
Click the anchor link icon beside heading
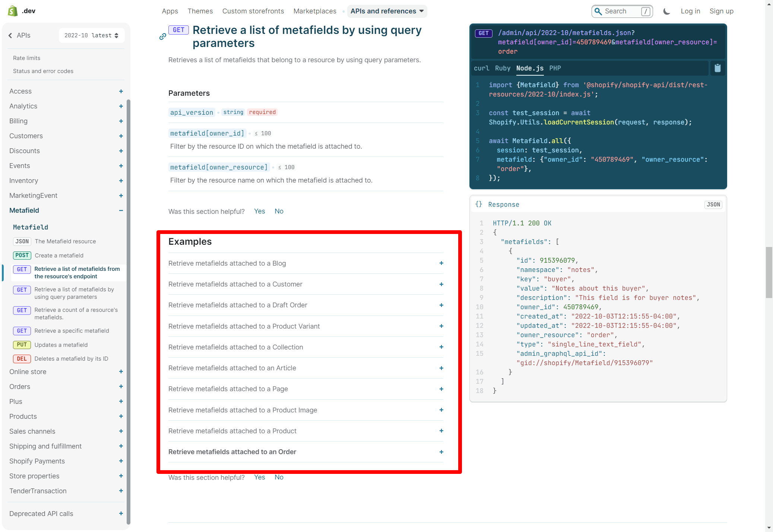click(x=163, y=37)
